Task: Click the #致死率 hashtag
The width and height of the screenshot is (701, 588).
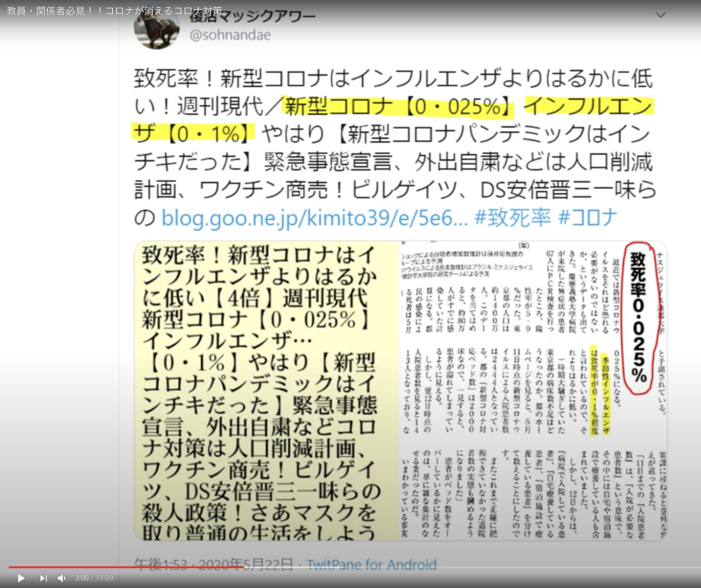Action: pyautogui.click(x=512, y=218)
